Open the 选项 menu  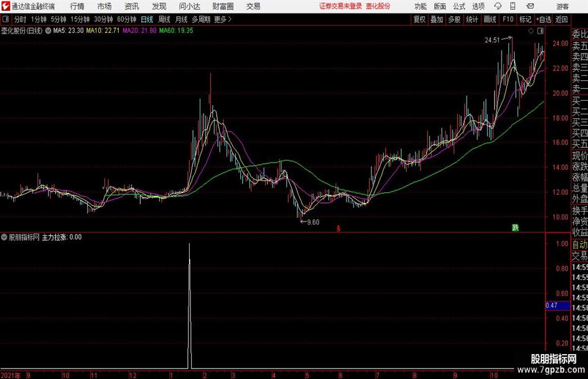tap(478, 6)
